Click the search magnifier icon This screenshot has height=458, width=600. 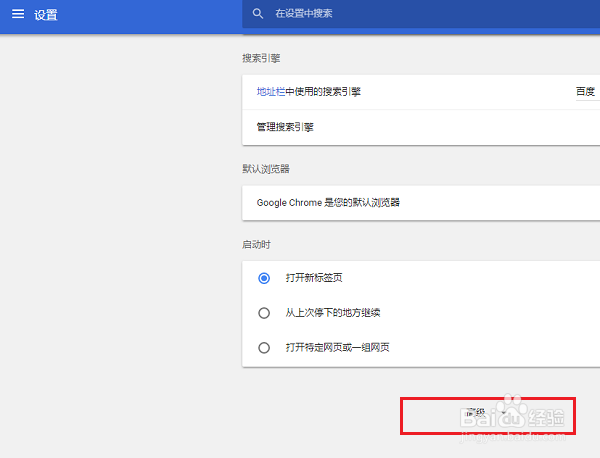click(x=258, y=14)
